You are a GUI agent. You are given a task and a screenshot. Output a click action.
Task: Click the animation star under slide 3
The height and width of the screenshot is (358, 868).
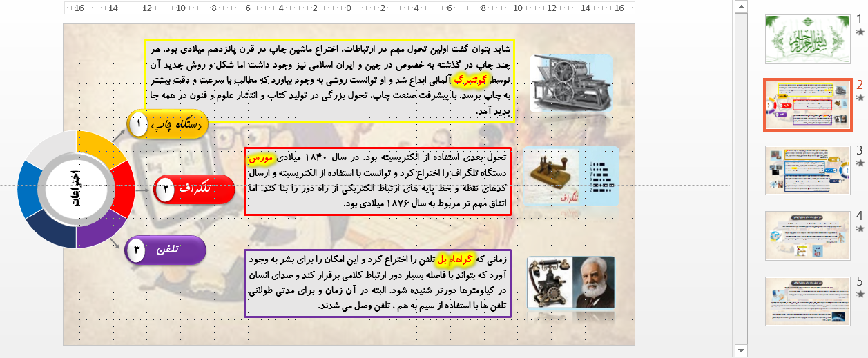point(860,163)
